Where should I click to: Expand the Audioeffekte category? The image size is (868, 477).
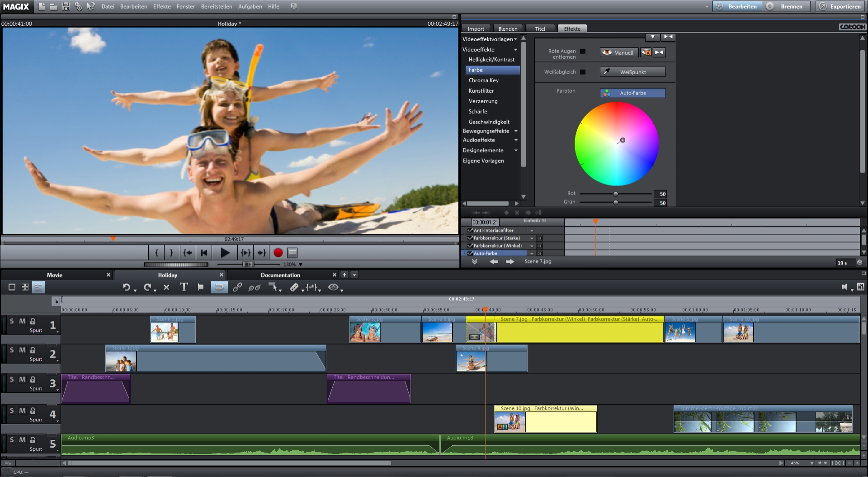(x=516, y=140)
